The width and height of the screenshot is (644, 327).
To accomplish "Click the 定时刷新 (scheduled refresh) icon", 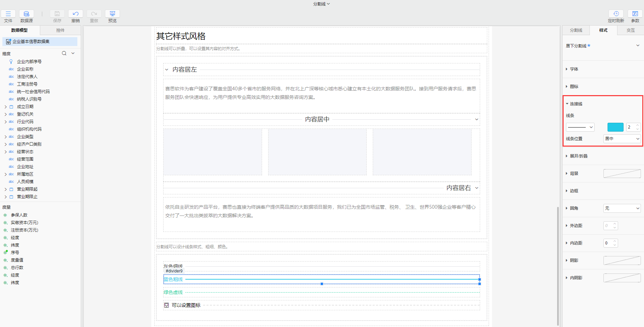I will pos(616,14).
